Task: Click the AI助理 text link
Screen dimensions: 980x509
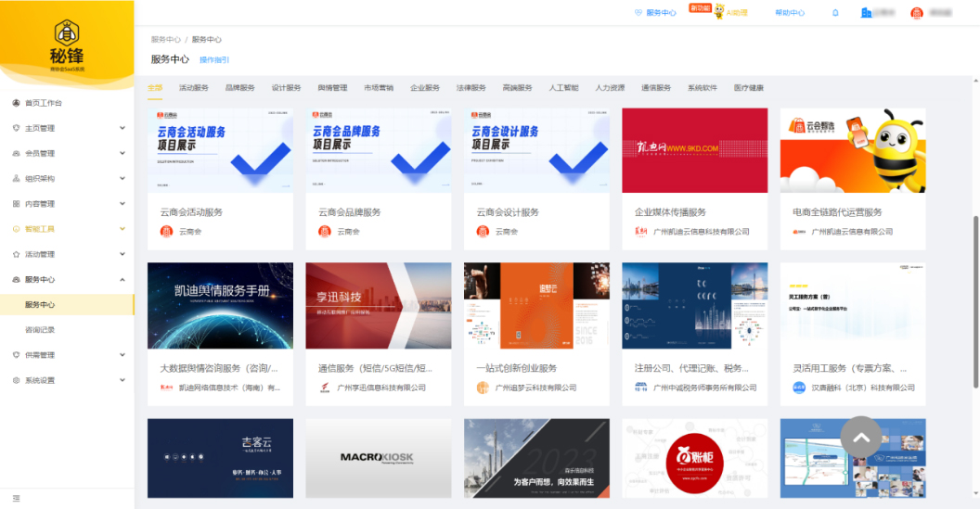Action: 737,12
